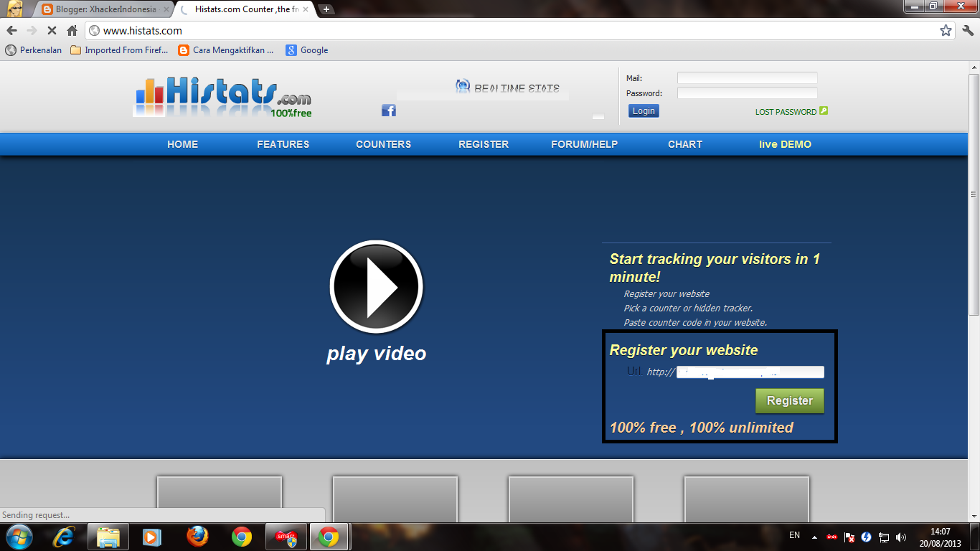Image resolution: width=980 pixels, height=551 pixels.
Task: Click the Mail input field
Action: point(747,78)
